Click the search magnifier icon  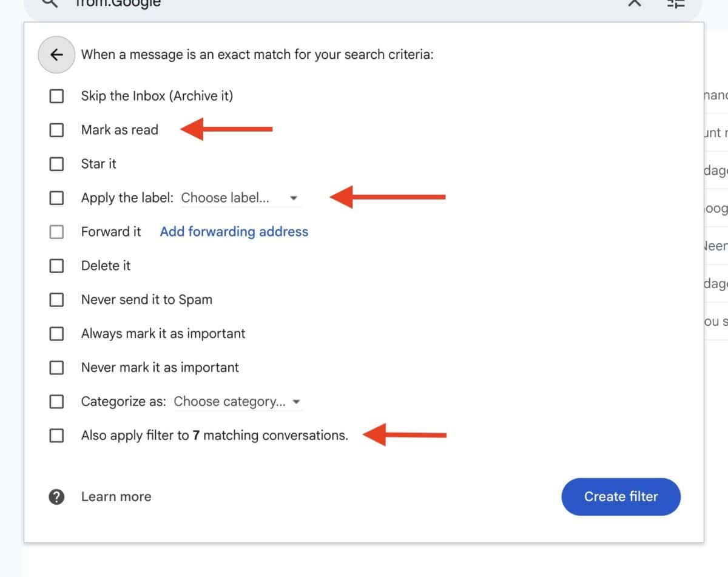click(50, 3)
